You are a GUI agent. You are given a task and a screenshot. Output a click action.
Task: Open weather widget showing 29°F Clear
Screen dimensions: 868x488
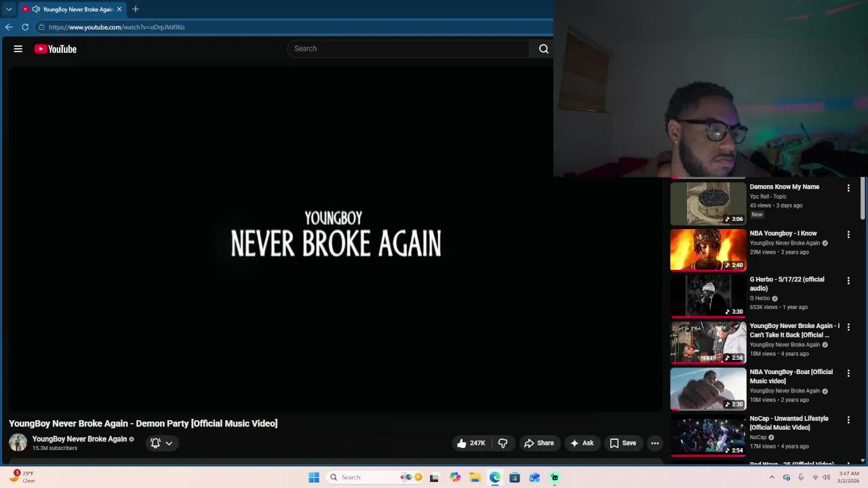coord(22,477)
